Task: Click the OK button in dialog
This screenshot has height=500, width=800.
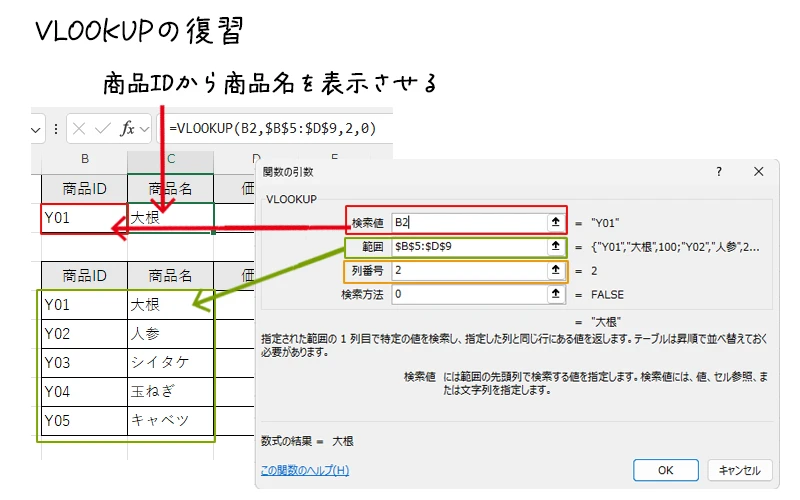Action: (x=665, y=470)
